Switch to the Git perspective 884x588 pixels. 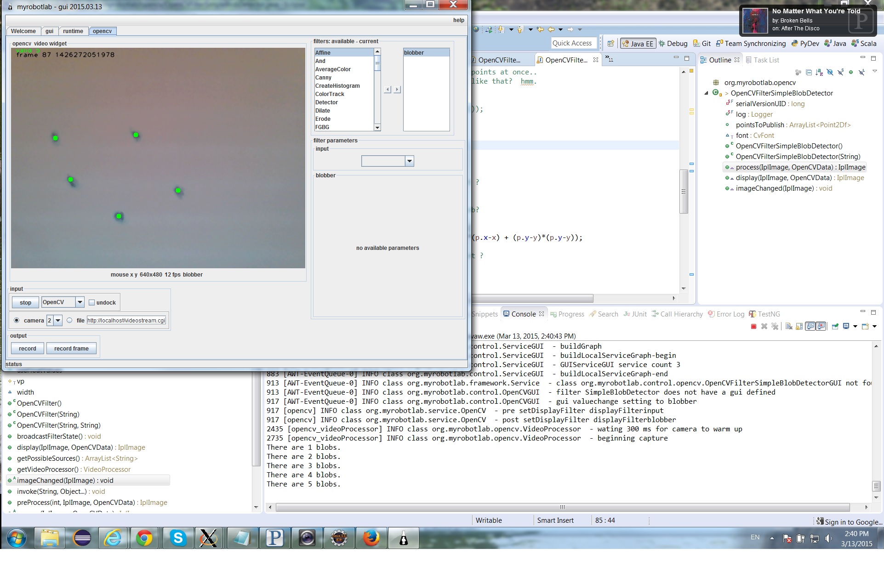(702, 44)
